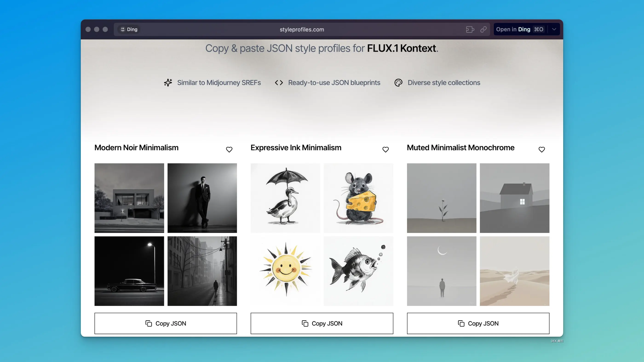The width and height of the screenshot is (644, 362).
Task: Click the styleprofiles.com URL field
Action: [302, 29]
